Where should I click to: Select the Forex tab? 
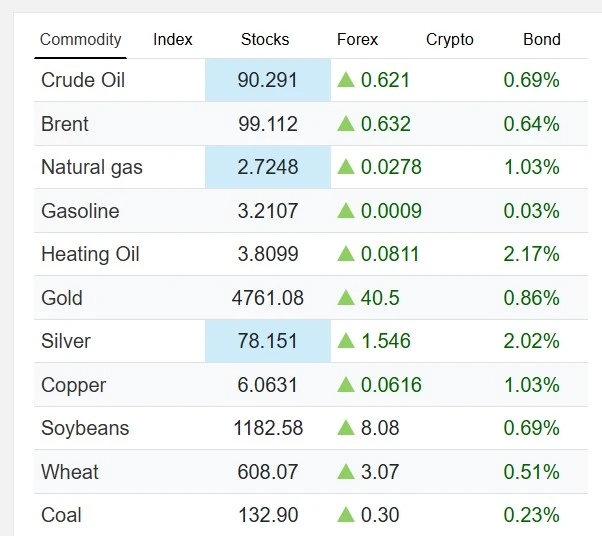pos(357,40)
